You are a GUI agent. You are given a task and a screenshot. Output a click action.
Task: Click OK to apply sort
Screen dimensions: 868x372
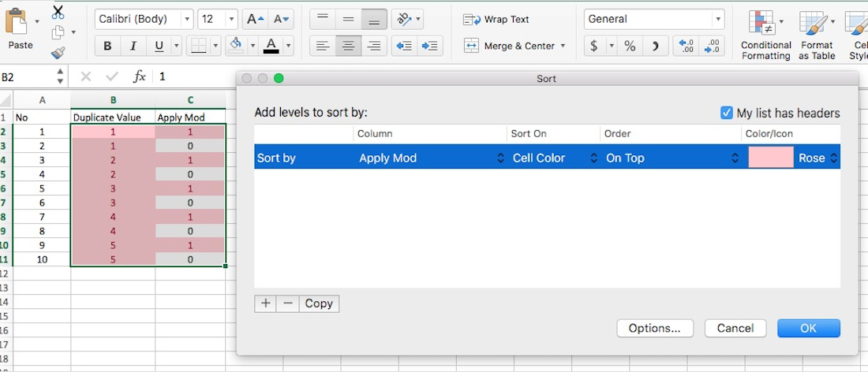tap(808, 328)
